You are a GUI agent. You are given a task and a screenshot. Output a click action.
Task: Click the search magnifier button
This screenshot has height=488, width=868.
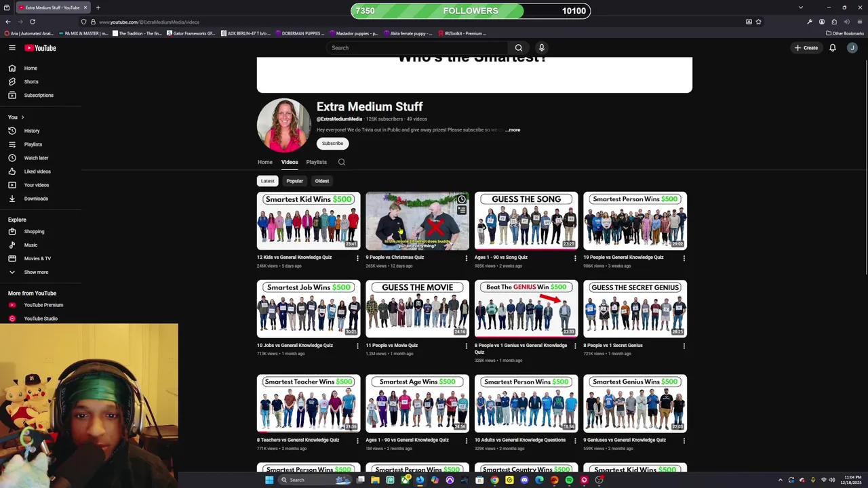coord(519,47)
